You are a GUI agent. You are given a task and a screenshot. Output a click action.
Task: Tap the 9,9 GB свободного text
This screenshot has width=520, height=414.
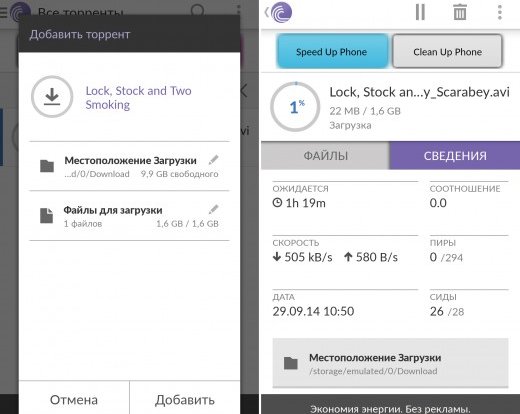pos(179,174)
